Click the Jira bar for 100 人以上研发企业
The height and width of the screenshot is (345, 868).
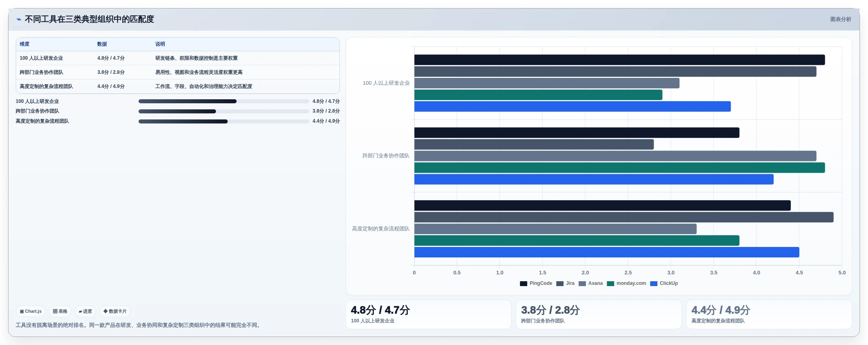[615, 71]
